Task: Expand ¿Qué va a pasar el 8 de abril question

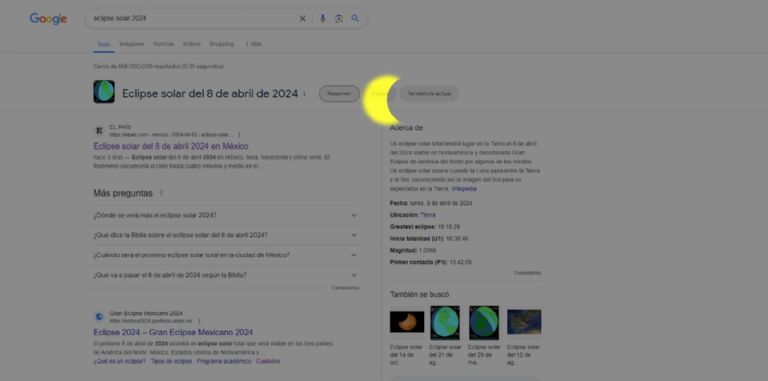Action: pos(226,275)
